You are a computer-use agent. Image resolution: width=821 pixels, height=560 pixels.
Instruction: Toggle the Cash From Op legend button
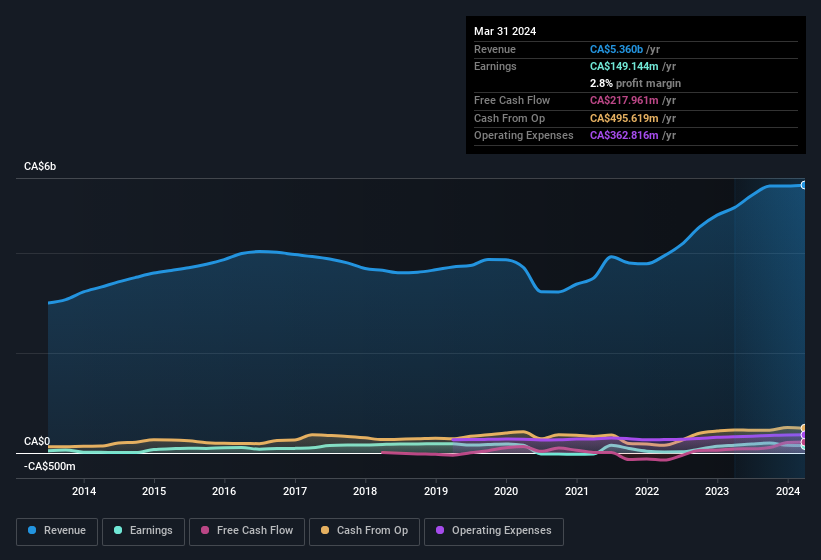[x=364, y=531]
